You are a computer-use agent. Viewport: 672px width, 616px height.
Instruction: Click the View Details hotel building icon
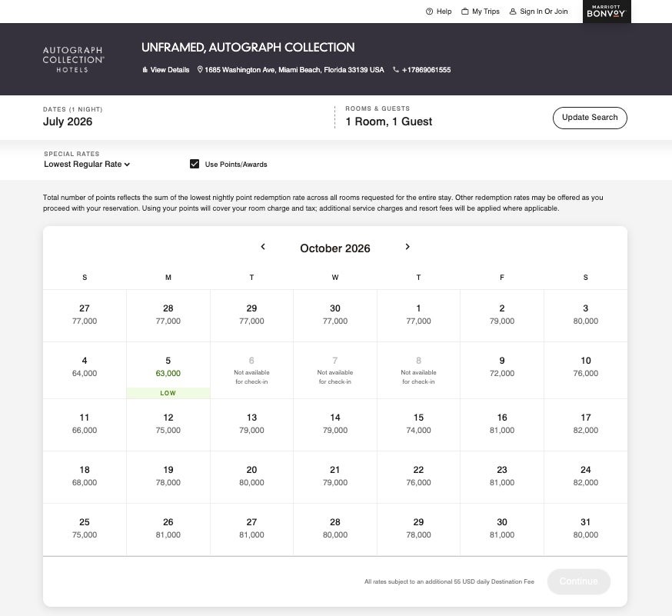[145, 69]
